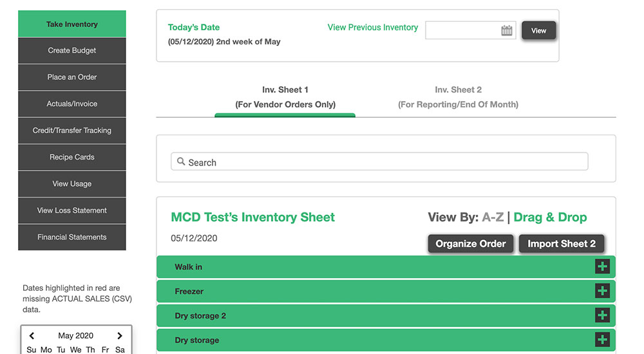Expand Dry storage 2 plus icon

[x=602, y=315]
